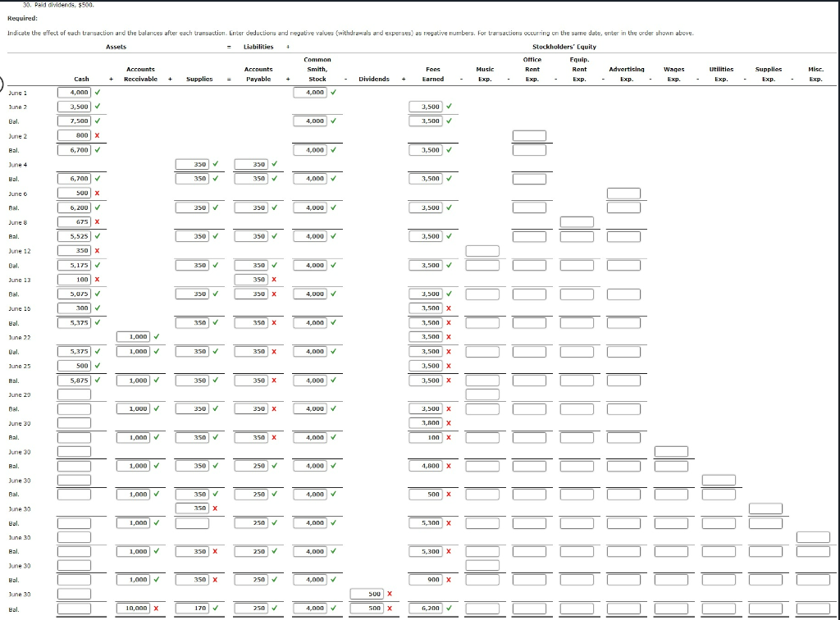840x620 pixels.
Task: Select the Fees Earned field containing 100
Action: pos(426,437)
